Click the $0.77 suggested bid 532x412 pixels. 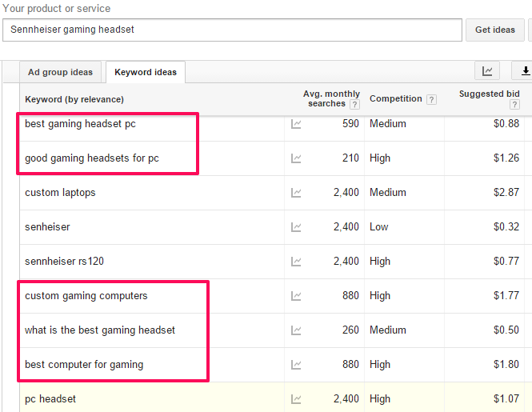point(506,261)
